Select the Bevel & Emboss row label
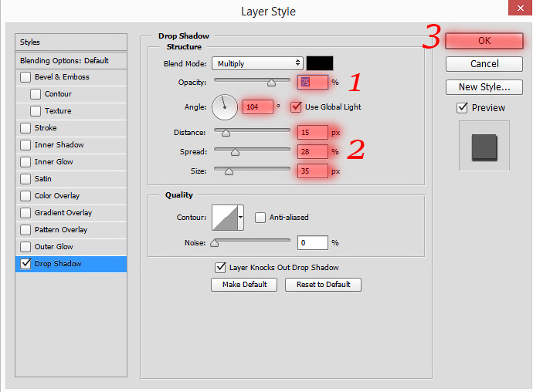533x392 pixels. point(62,77)
